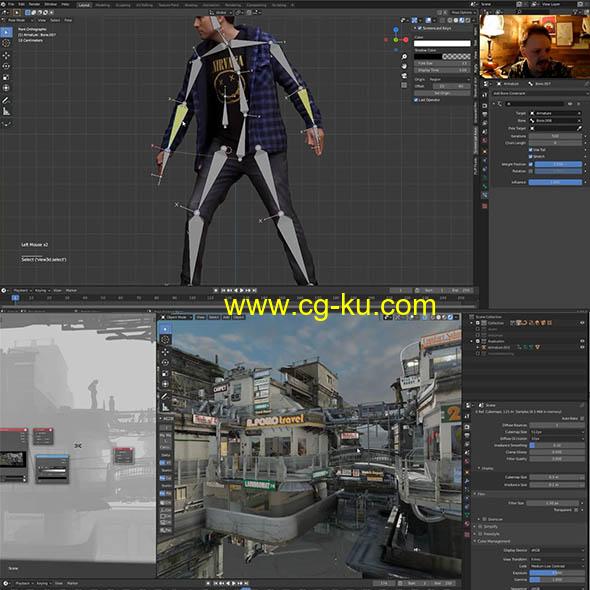Click the white Color swatch in Screencast panel
590x590 pixels.
pos(442,44)
